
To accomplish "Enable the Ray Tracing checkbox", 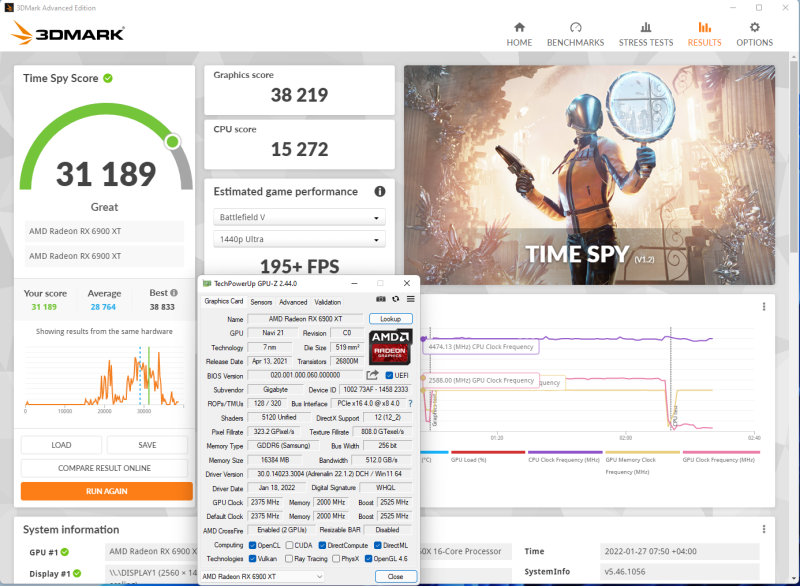I will [290, 559].
